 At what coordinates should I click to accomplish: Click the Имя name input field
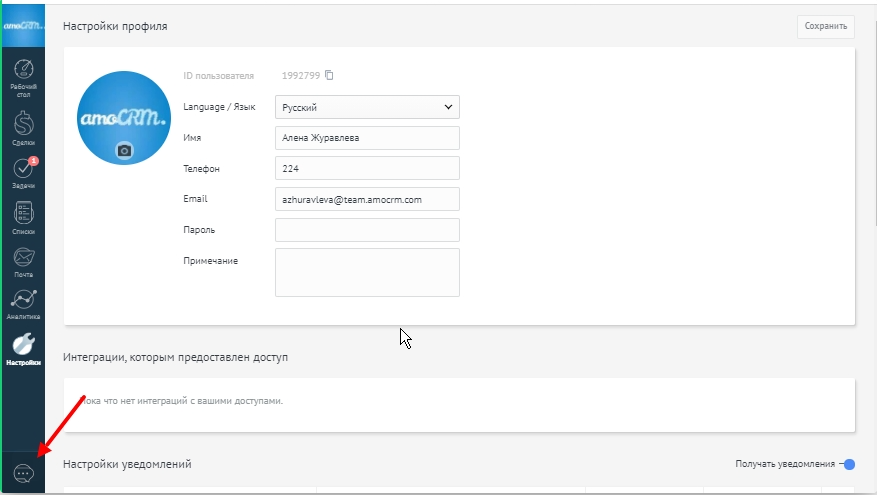(366, 138)
